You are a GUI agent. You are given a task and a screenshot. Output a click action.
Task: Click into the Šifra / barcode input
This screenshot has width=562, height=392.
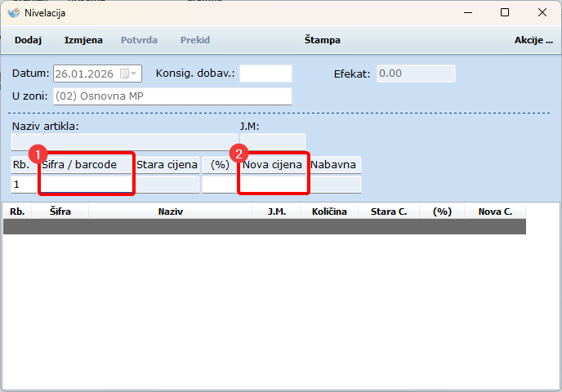click(86, 185)
